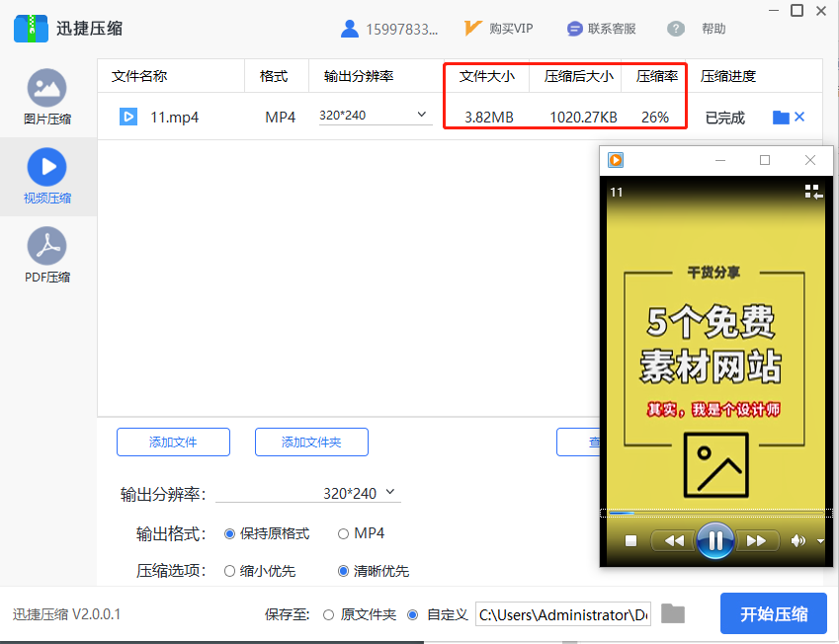This screenshot has height=644, width=839.
Task: Switch to 图片压缩 image compression
Action: (x=47, y=98)
